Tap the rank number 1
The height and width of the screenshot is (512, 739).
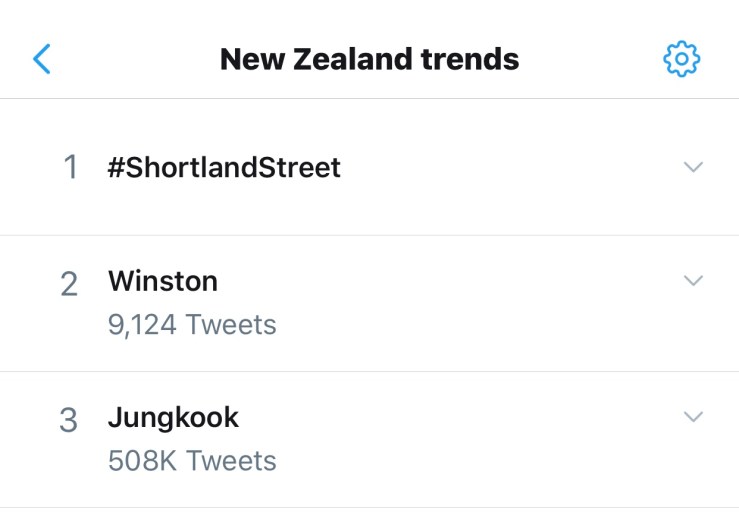pyautogui.click(x=70, y=167)
